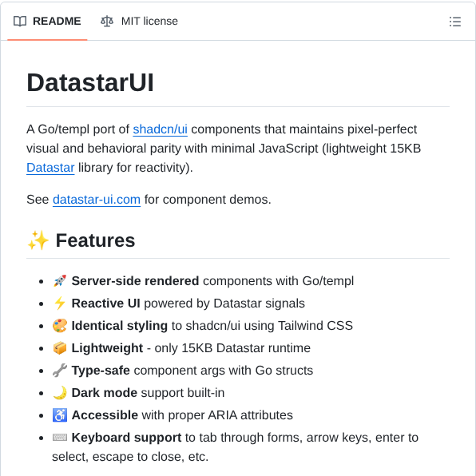Select the 'Reactive UI' bold text
This screenshot has width=476, height=476.
point(105,303)
